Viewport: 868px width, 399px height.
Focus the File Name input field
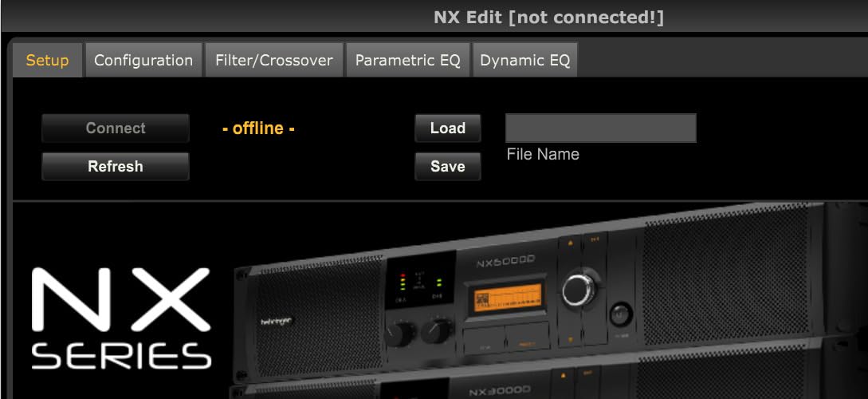point(601,128)
